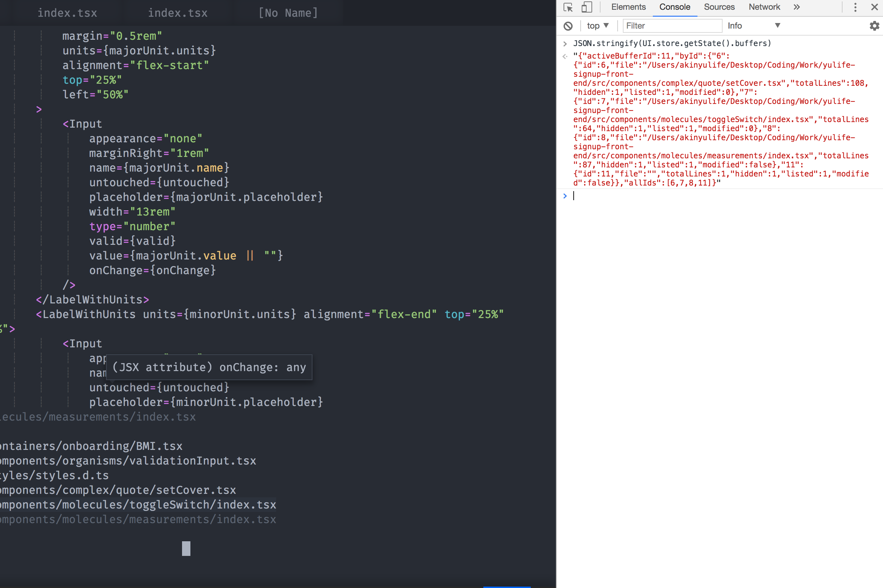The image size is (883, 588).
Task: Select the first index.tsx editor tab
Action: tap(67, 13)
